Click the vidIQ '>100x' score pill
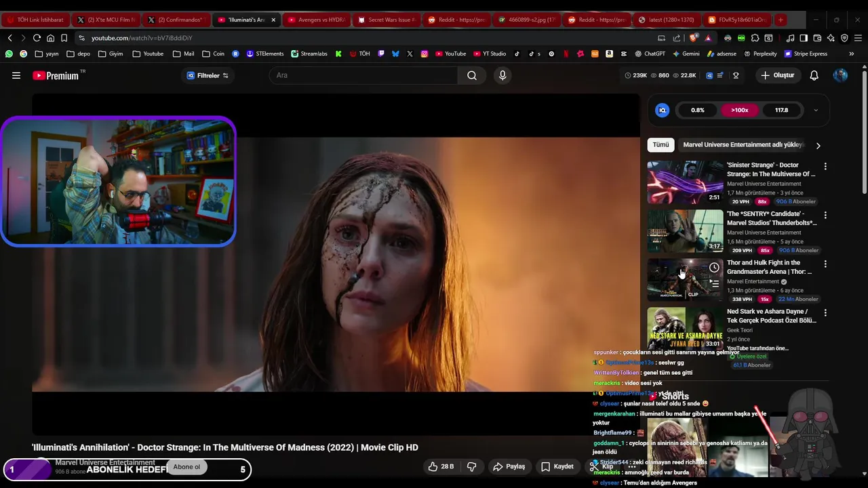Viewport: 868px width, 488px height. (x=739, y=110)
